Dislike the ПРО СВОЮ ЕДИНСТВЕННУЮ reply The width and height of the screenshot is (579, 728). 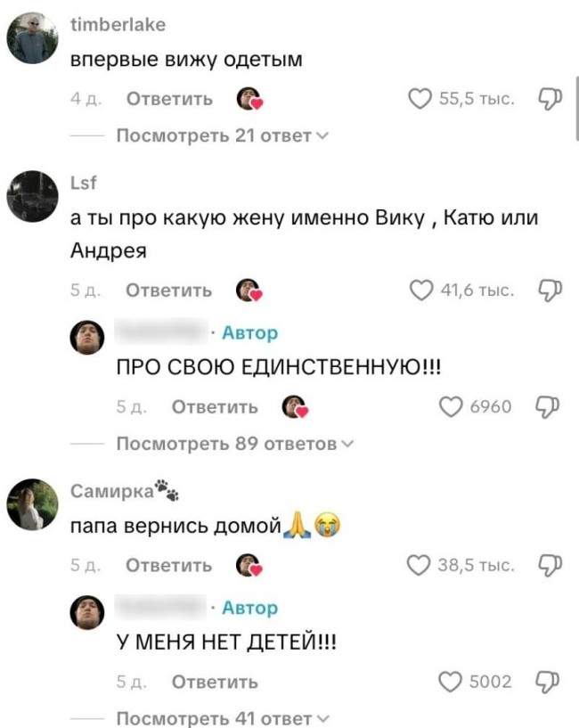tap(548, 406)
